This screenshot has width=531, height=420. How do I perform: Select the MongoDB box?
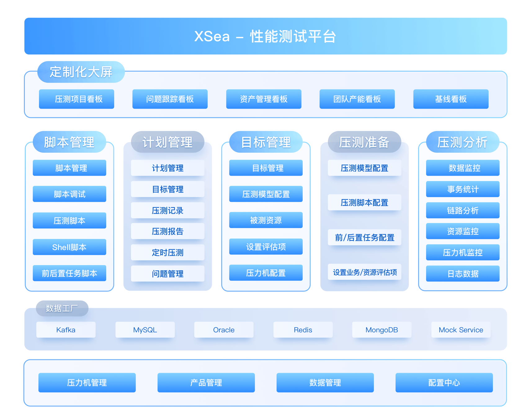382,329
